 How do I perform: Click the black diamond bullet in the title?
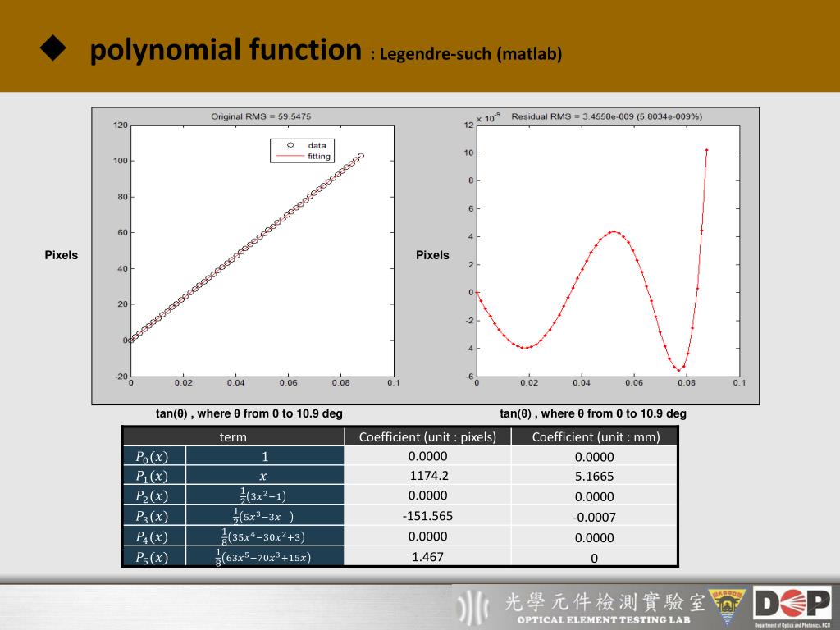click(x=53, y=48)
